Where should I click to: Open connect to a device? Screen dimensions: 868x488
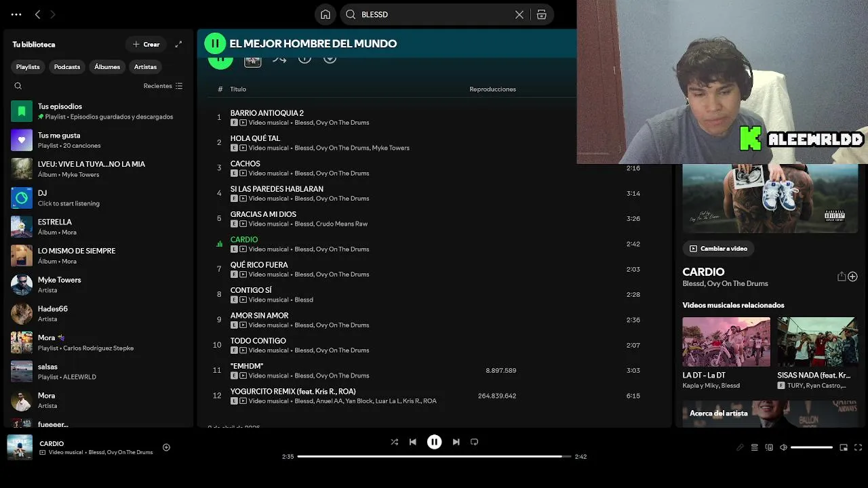769,447
